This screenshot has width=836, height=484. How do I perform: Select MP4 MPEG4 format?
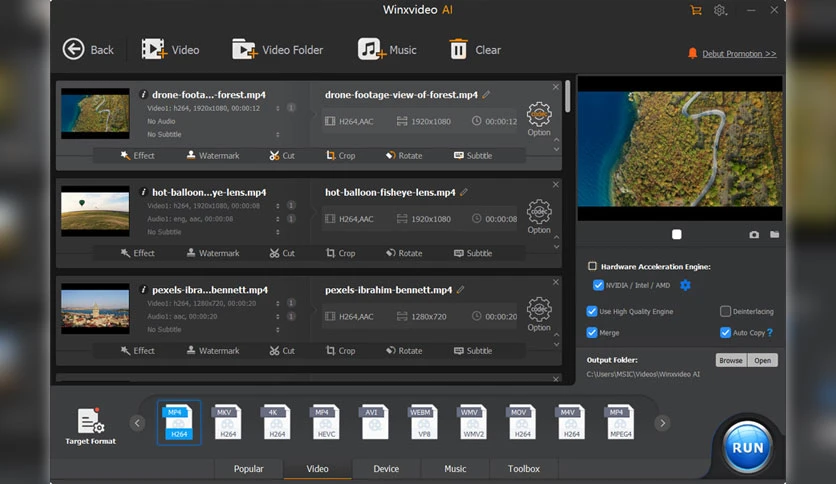620,422
